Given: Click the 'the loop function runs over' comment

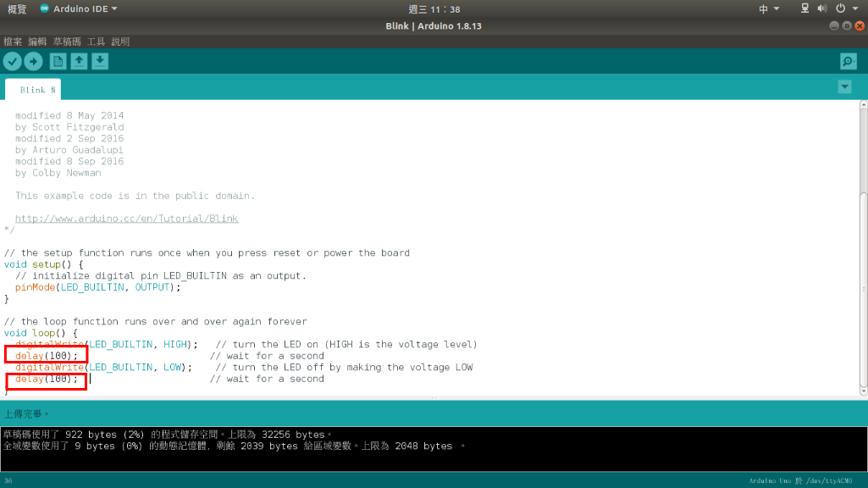Looking at the screenshot, I should pos(156,321).
